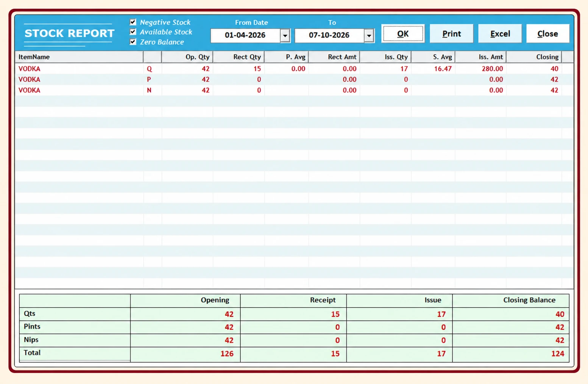Screen dimensions: 588x384
Task: Click the Pints label in summary table
Action: tap(32, 326)
